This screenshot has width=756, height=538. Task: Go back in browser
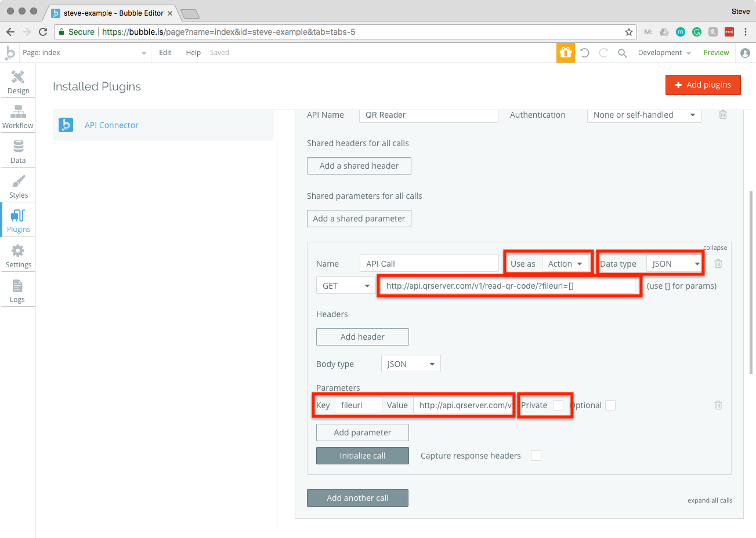[10, 32]
